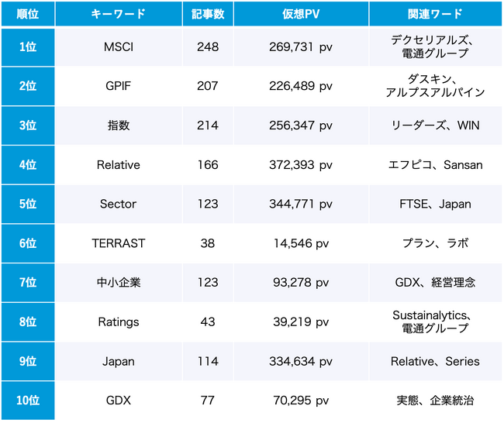Click related words デクセリアルズ、電通グループ in MSCI row
The width and height of the screenshot is (504, 423).
[x=434, y=47]
